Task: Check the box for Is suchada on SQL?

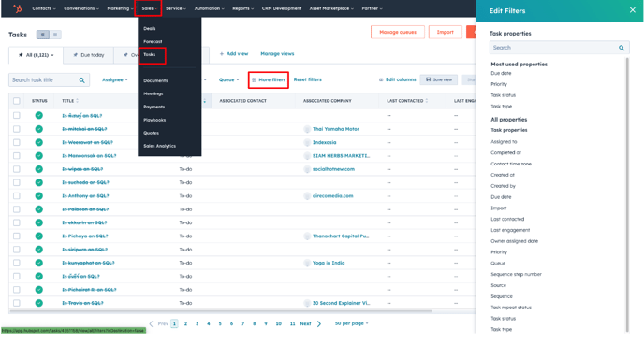Action: point(17,182)
